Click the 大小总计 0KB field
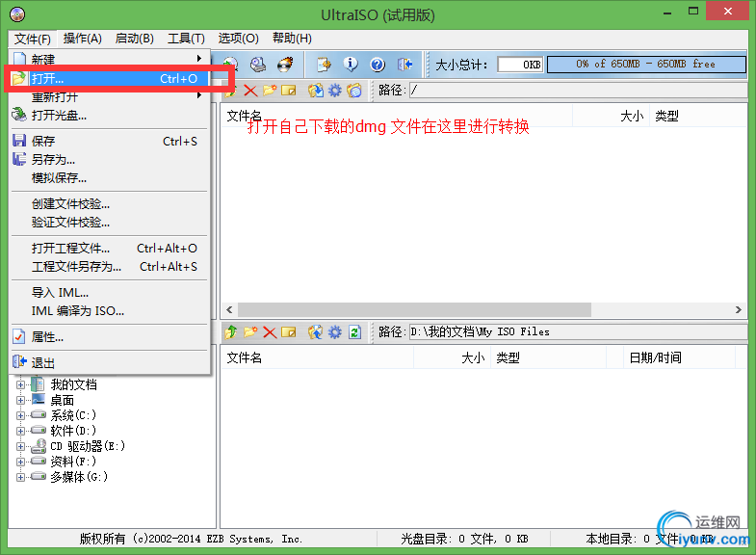The width and height of the screenshot is (756, 555). 520,65
